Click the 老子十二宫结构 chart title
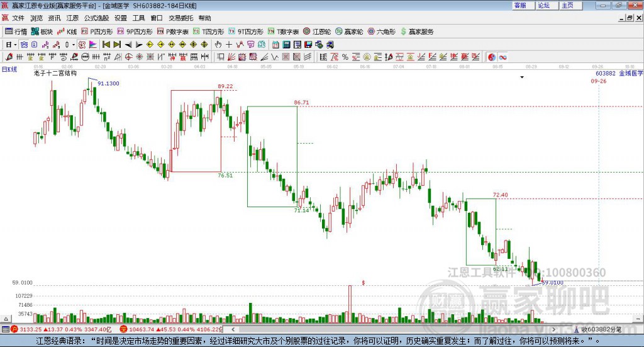Image resolution: width=644 pixels, height=347 pixels. pos(55,73)
